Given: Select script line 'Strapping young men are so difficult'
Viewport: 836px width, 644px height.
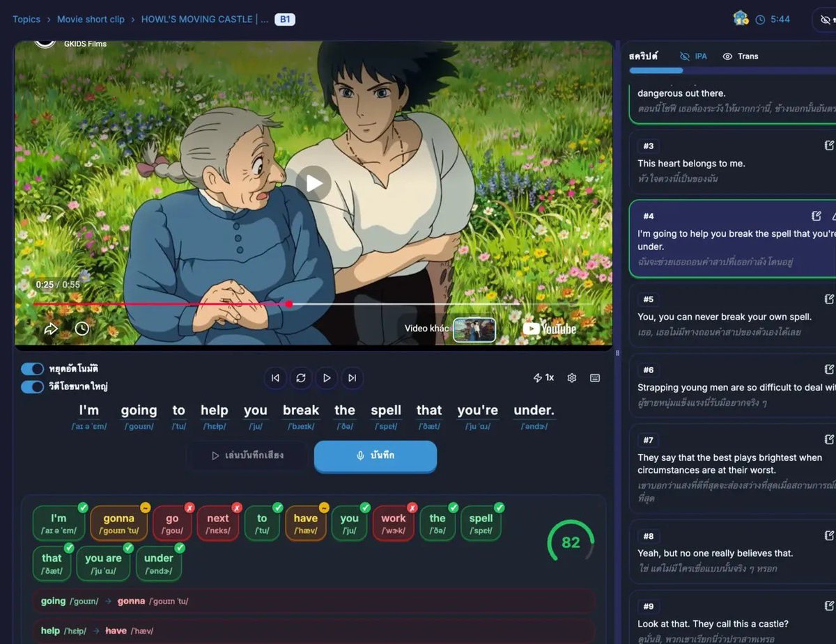Looking at the screenshot, I should click(x=732, y=386).
